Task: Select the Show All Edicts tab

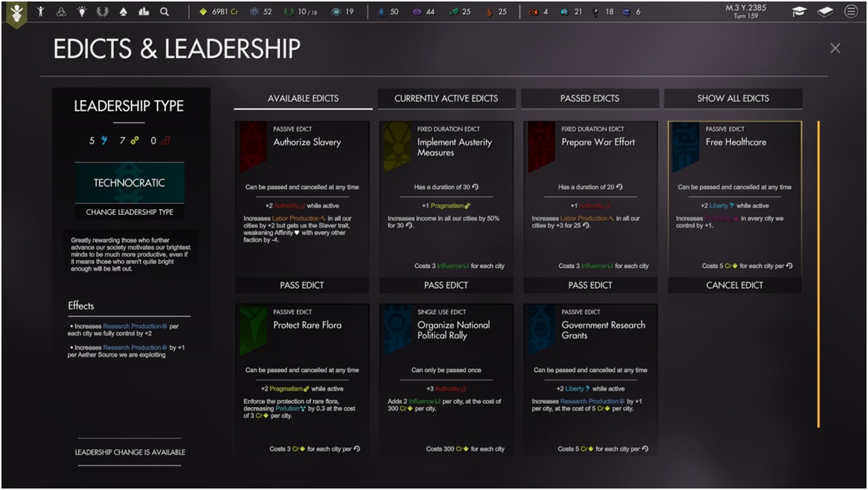Action: click(x=732, y=99)
